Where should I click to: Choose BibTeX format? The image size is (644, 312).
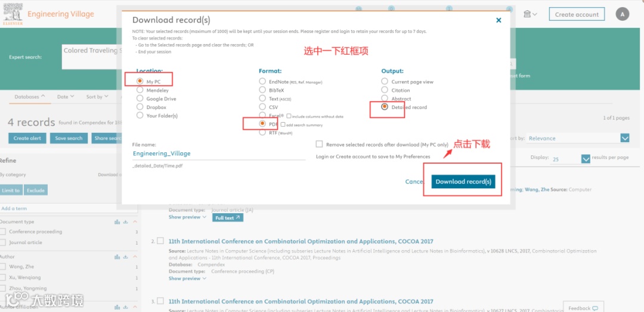262,90
